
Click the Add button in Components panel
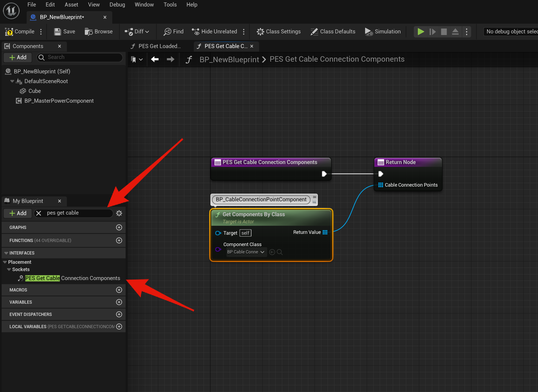(18, 57)
